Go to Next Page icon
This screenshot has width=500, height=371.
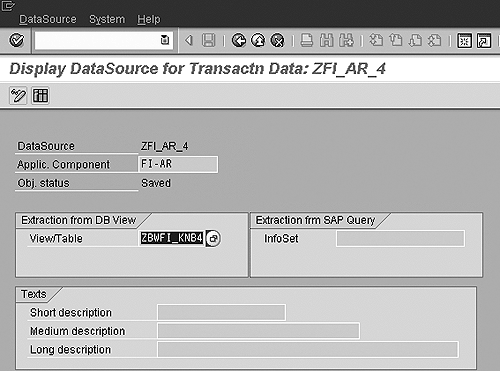point(415,40)
